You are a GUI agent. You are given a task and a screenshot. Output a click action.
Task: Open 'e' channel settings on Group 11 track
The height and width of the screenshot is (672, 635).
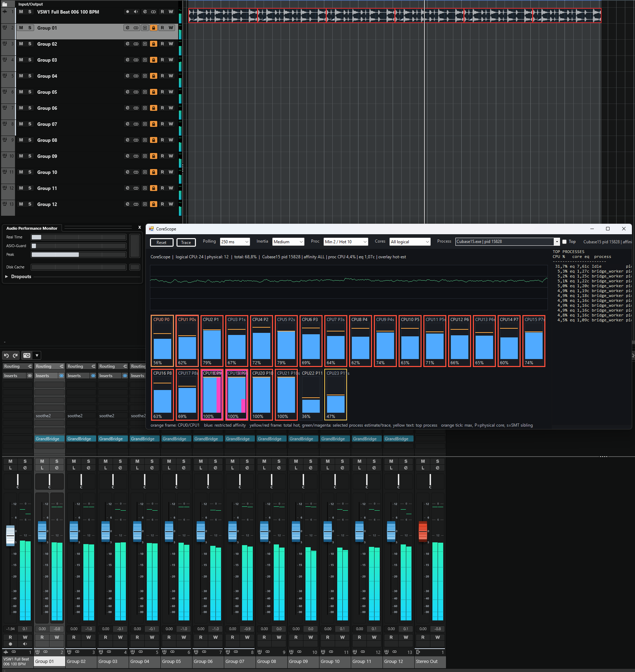pyautogui.click(x=128, y=188)
